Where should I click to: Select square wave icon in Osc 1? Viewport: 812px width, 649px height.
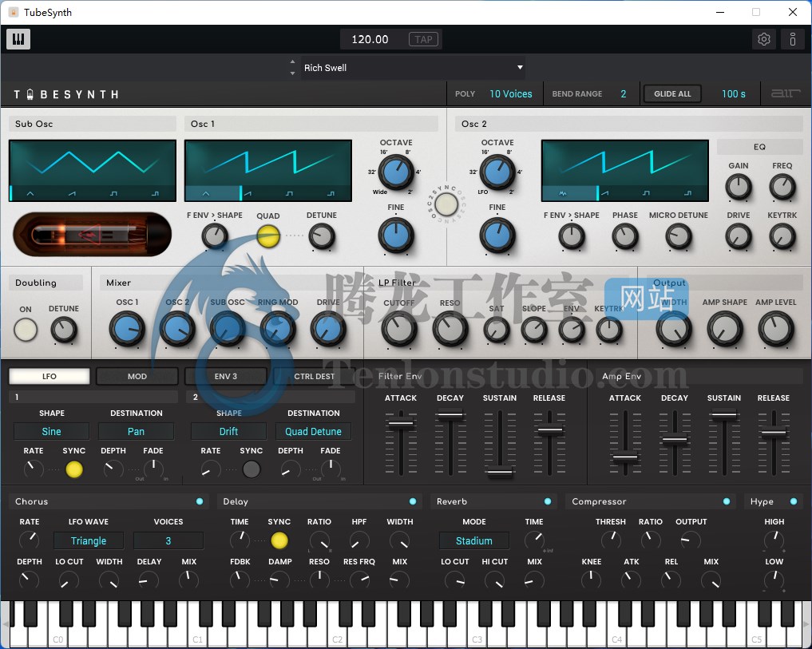tap(289, 194)
